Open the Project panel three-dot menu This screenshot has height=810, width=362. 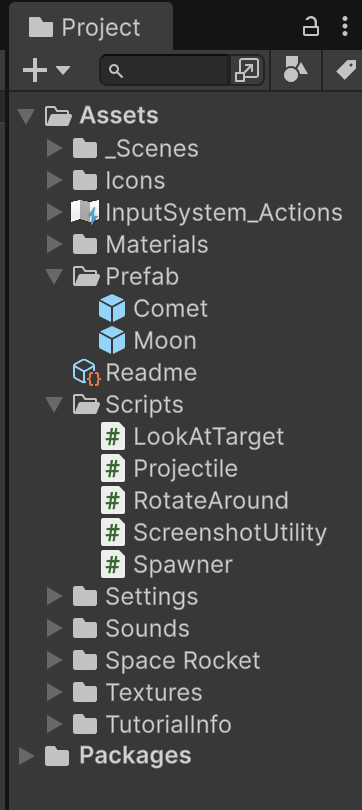[344, 26]
